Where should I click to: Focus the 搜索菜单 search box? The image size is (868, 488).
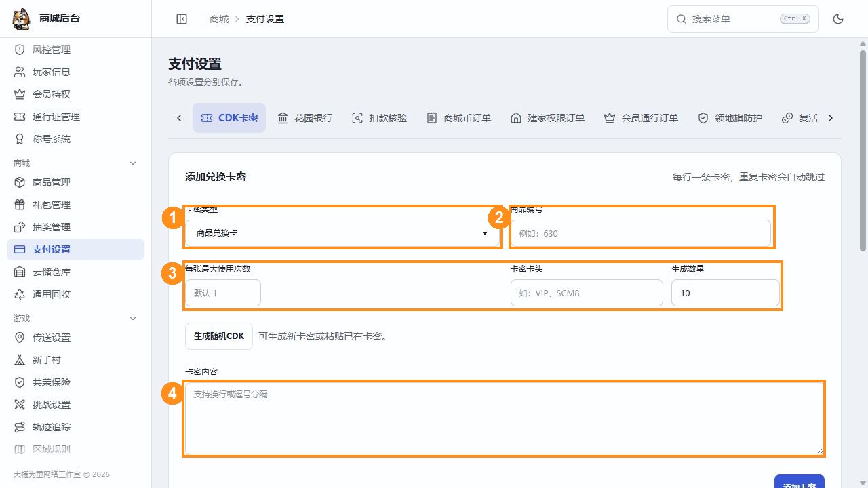[743, 19]
